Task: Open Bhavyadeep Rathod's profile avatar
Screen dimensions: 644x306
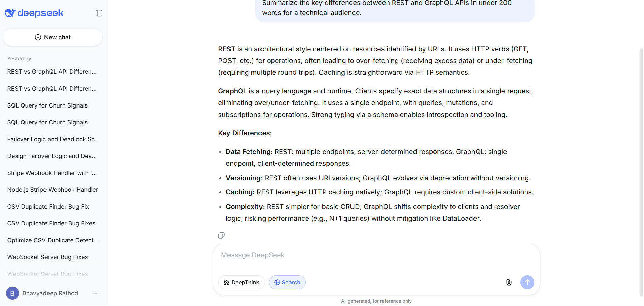Action: pyautogui.click(x=12, y=293)
